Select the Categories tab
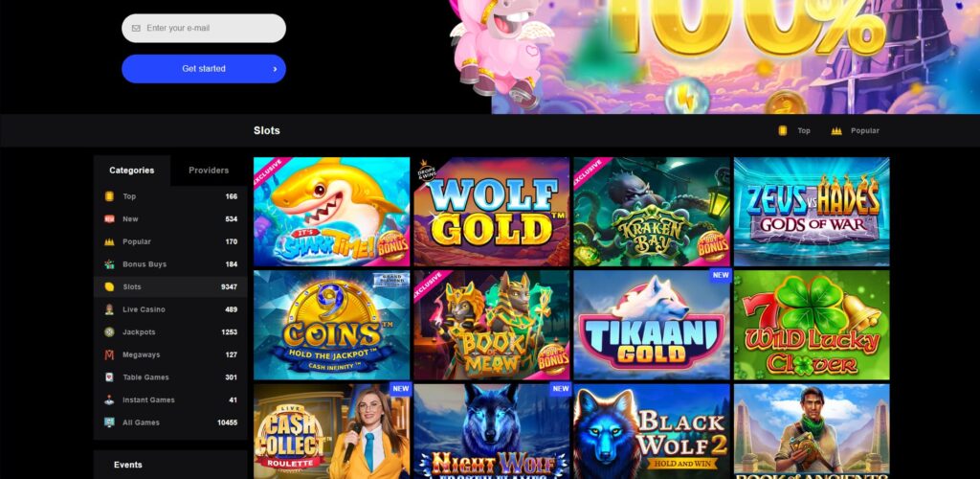The image size is (980, 479). click(x=132, y=171)
